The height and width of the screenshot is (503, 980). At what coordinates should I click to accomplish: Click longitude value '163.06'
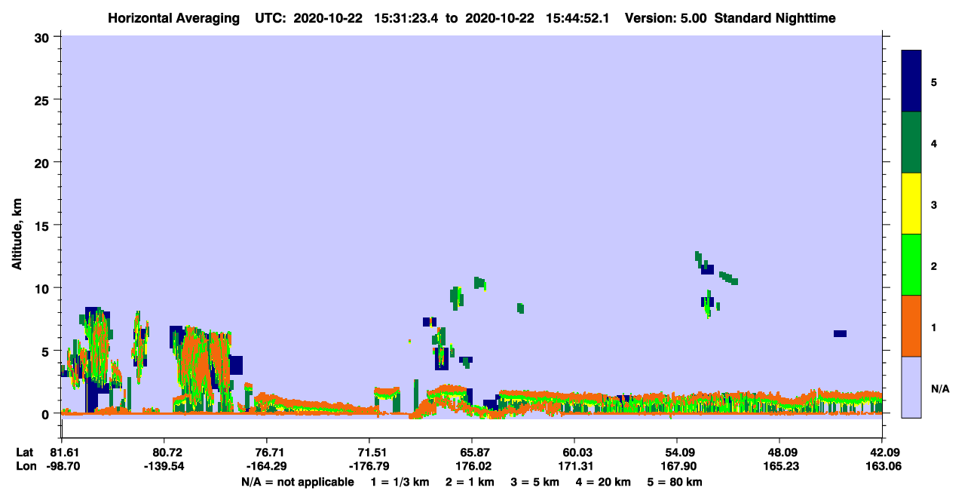882,466
